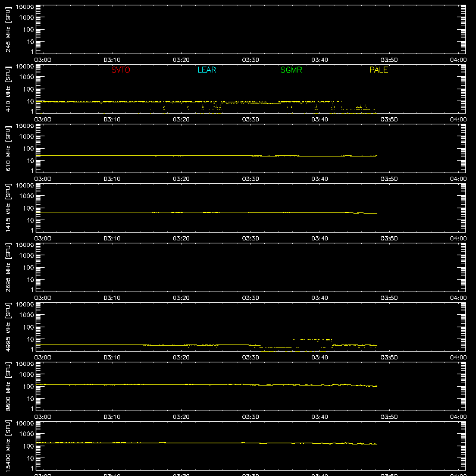
Task: Click the 10 tick of 1415 MHz panel
Action: point(30,220)
